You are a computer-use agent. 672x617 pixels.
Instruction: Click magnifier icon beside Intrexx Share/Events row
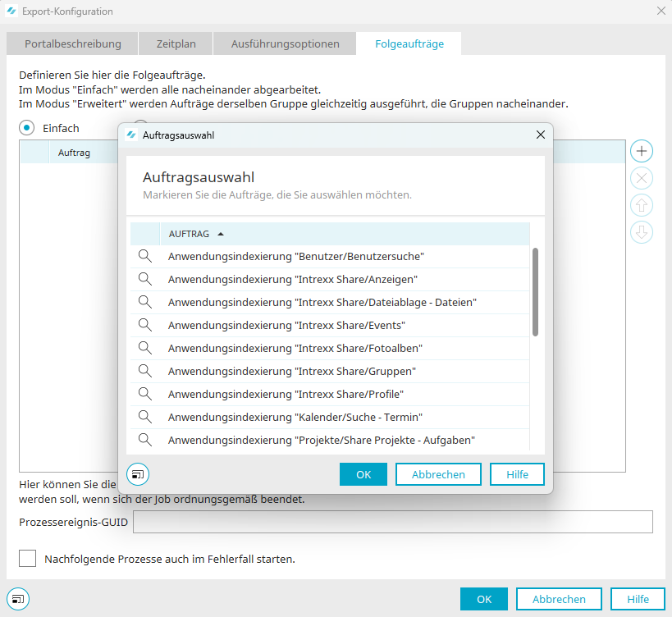coord(145,325)
